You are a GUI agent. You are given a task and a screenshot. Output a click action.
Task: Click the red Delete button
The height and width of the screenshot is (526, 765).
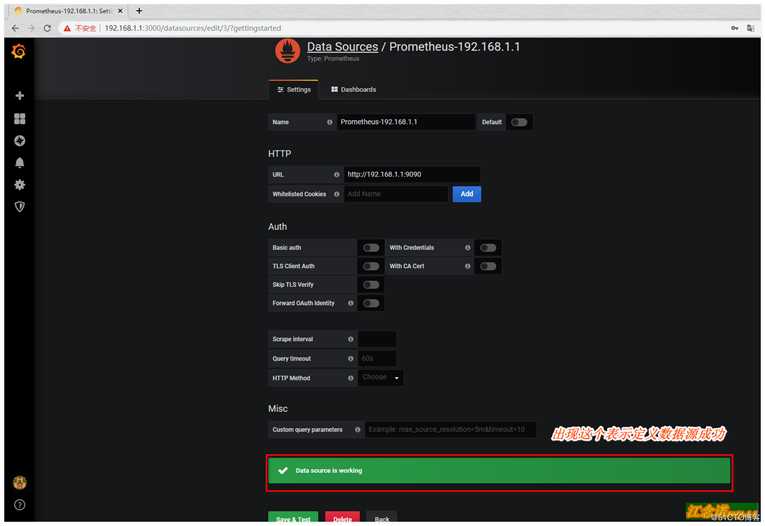[342, 518]
